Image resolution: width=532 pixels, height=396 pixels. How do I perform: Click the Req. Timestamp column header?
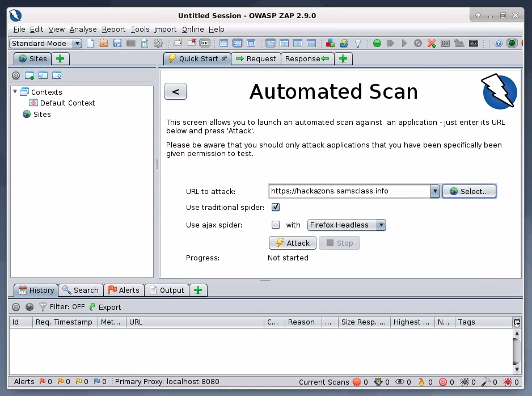(x=64, y=322)
